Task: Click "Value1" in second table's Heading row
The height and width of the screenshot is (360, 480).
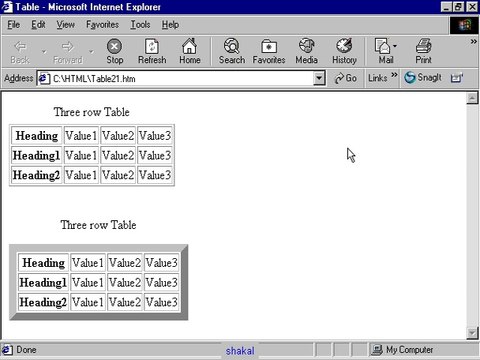Action: [88, 263]
